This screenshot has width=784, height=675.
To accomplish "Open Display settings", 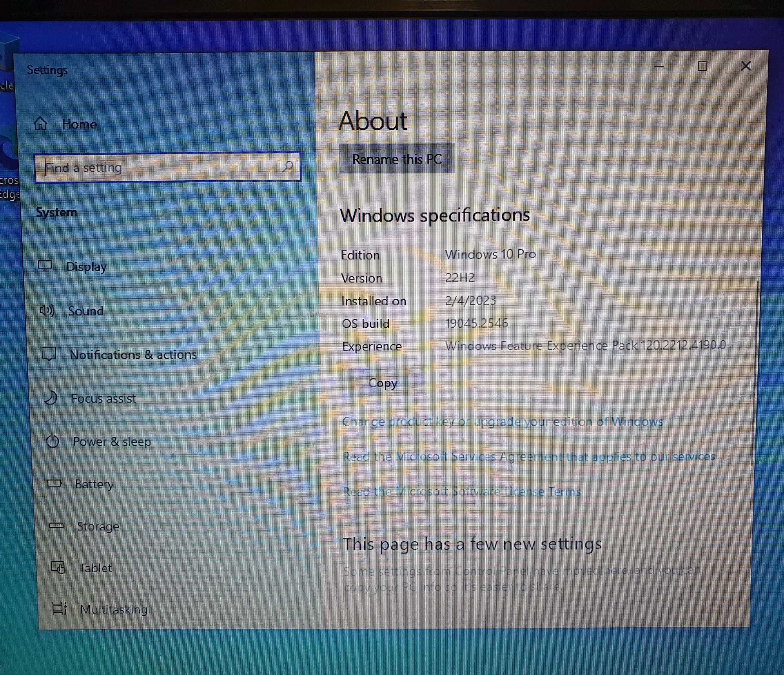I will [x=86, y=267].
